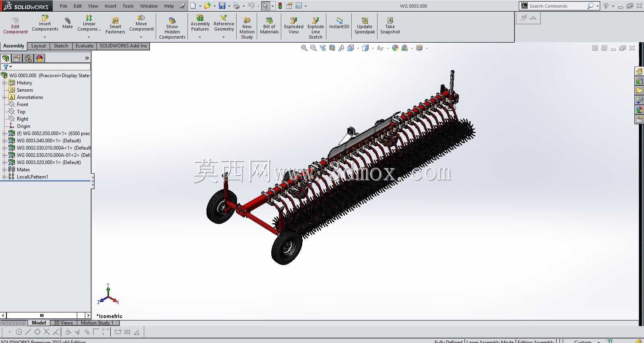644x343 pixels.
Task: Open the Window menu
Action: 149,6
